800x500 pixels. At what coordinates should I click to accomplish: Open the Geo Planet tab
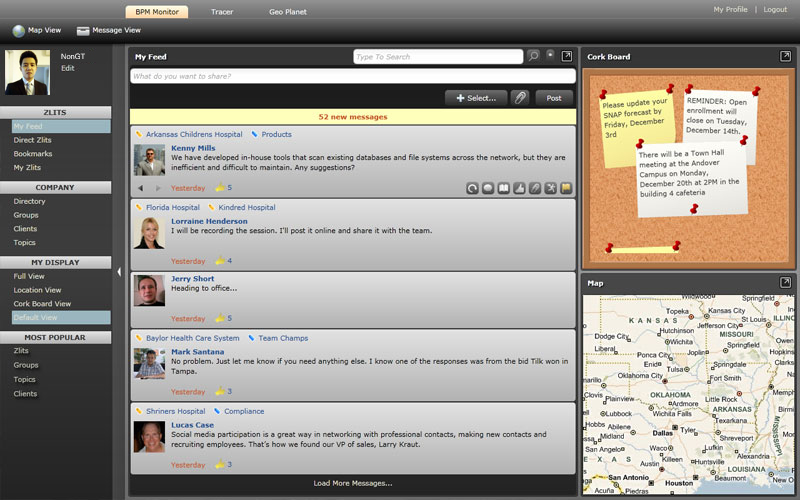click(x=289, y=11)
